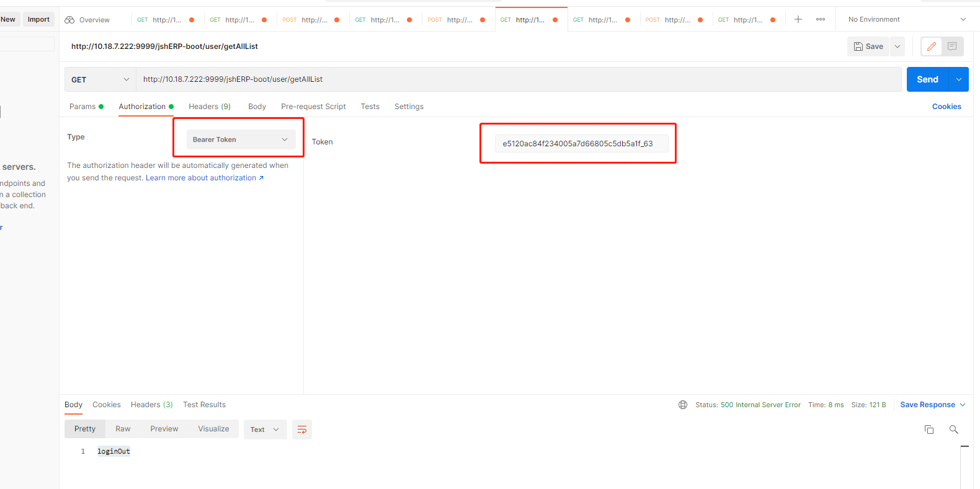
Task: Click the Size: 121 B text
Action: [x=868, y=405]
